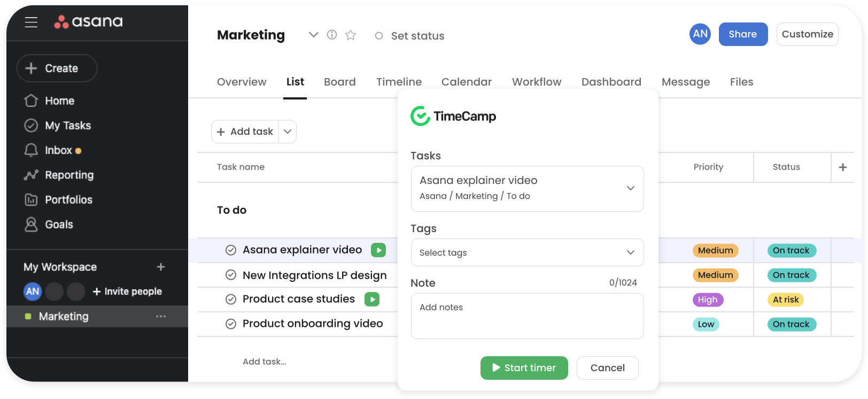Click the project info icon next to Marketing
The height and width of the screenshot is (399, 868).
(332, 35)
